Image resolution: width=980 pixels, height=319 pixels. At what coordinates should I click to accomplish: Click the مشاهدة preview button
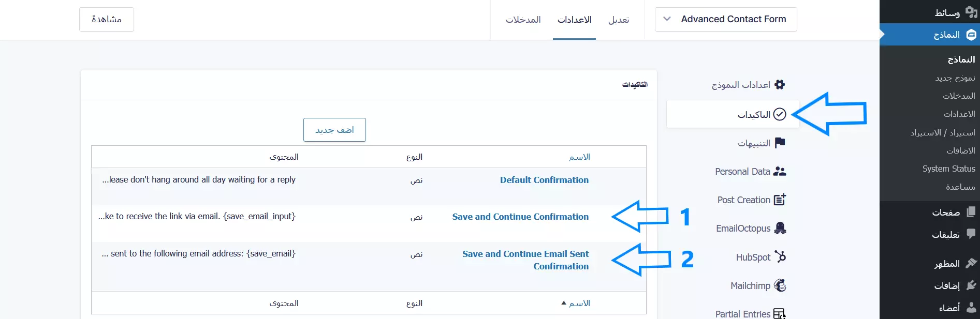pyautogui.click(x=107, y=20)
